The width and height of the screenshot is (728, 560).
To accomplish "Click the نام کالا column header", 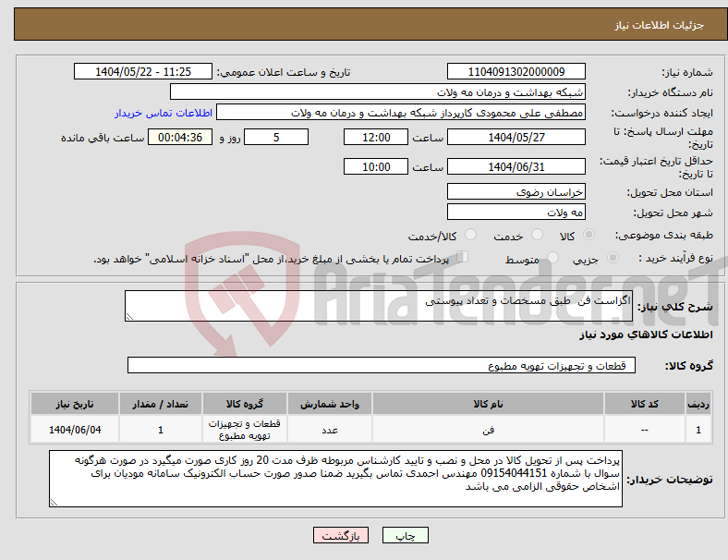I will (x=488, y=404).
